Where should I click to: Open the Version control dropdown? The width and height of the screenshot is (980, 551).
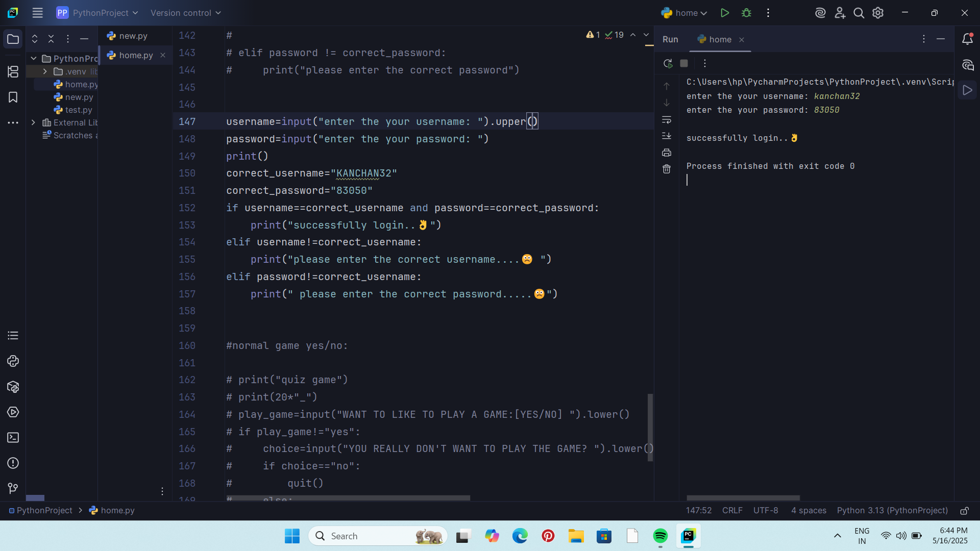tap(186, 13)
